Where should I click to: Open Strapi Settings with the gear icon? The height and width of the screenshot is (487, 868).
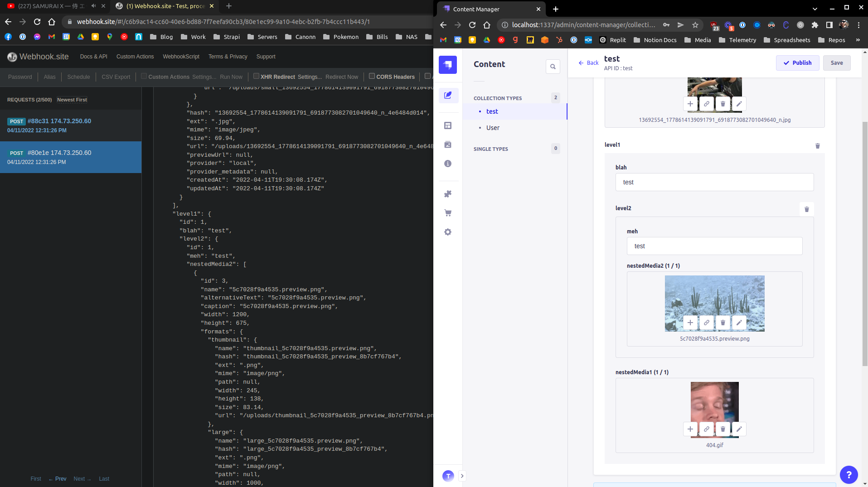click(448, 231)
